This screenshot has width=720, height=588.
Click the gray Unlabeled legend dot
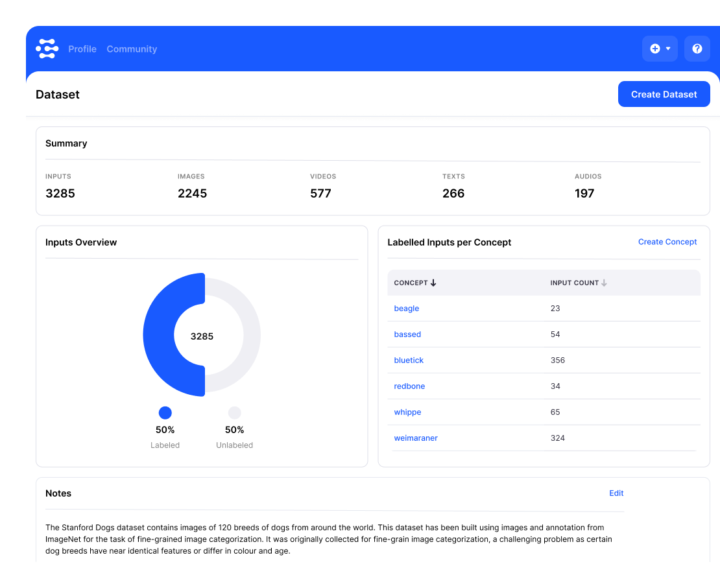[235, 413]
